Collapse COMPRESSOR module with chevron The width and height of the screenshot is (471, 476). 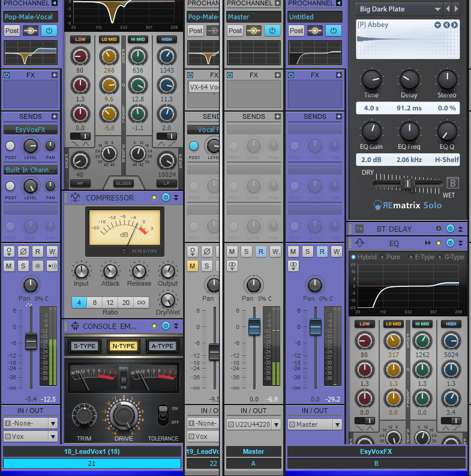coord(176,197)
